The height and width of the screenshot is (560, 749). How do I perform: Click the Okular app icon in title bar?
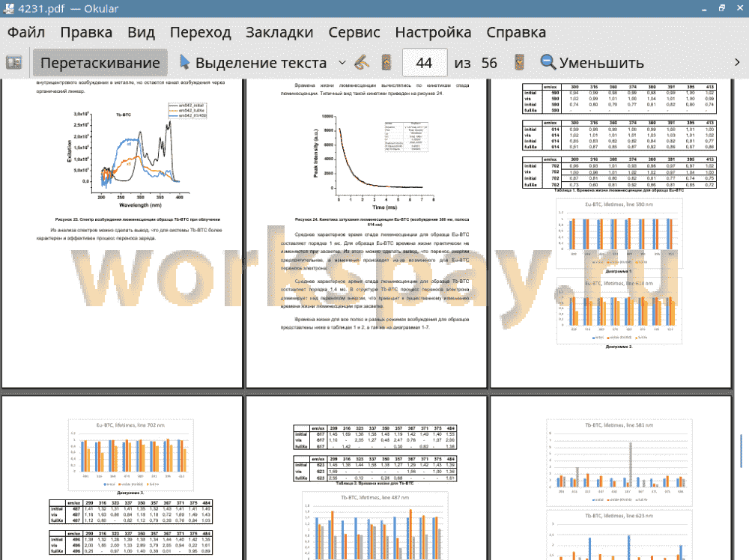coord(8,8)
